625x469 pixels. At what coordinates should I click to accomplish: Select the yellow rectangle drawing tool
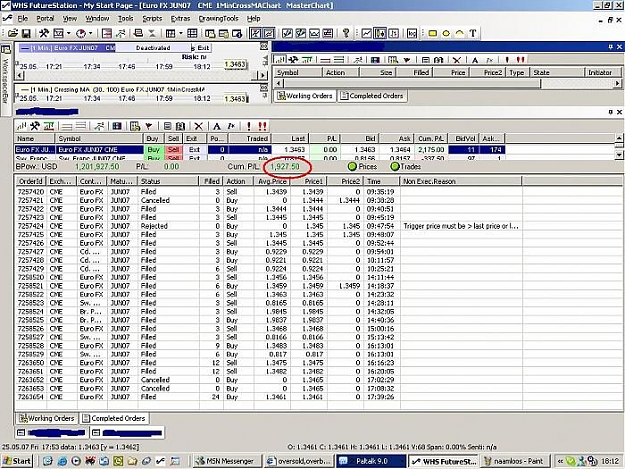(432, 33)
